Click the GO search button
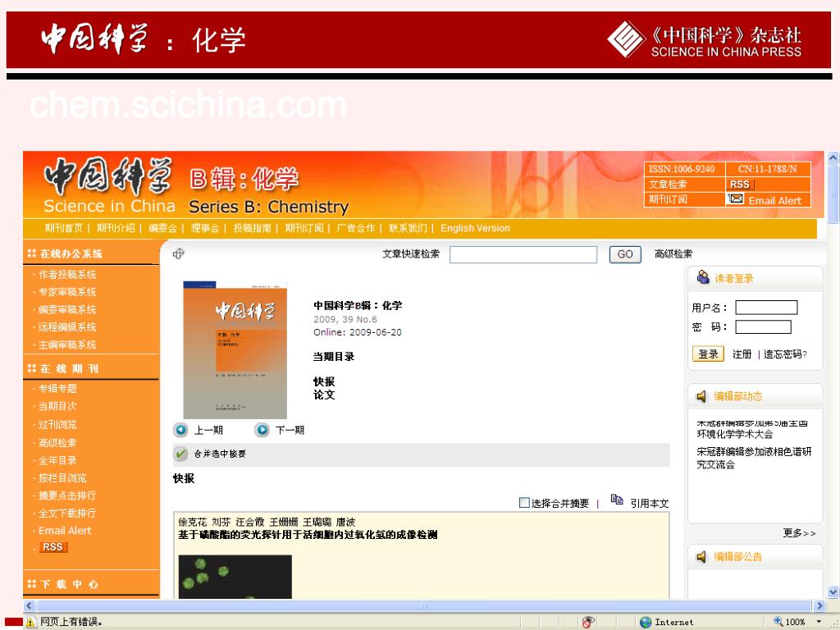Screen dimensions: 840x630 (x=625, y=254)
